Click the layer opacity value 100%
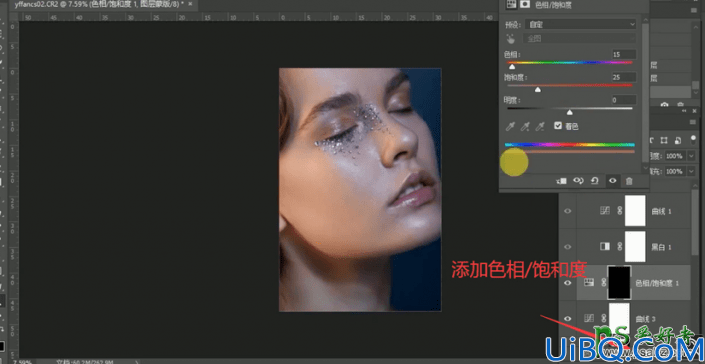Image resolution: width=705 pixels, height=364 pixels. pyautogui.click(x=674, y=156)
